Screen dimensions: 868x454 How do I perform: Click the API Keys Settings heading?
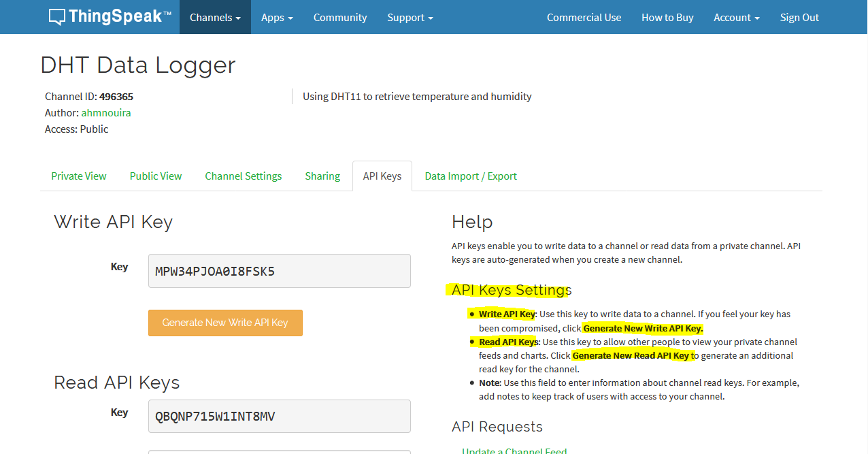click(512, 290)
